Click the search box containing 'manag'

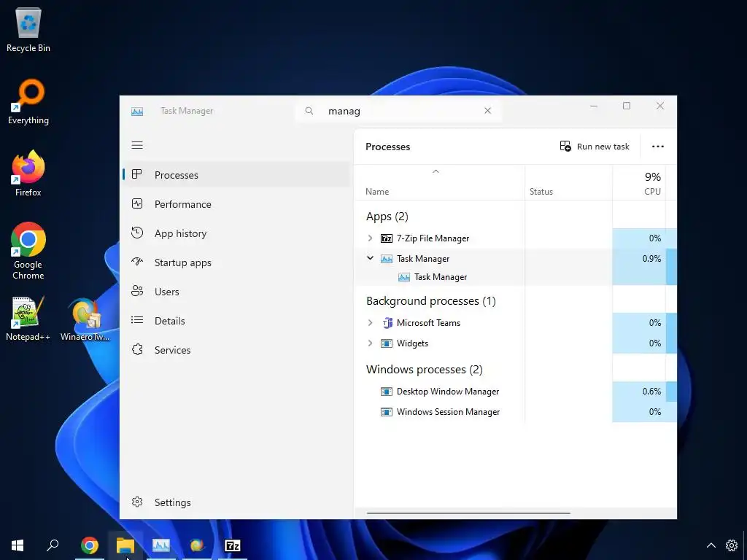tap(398, 111)
